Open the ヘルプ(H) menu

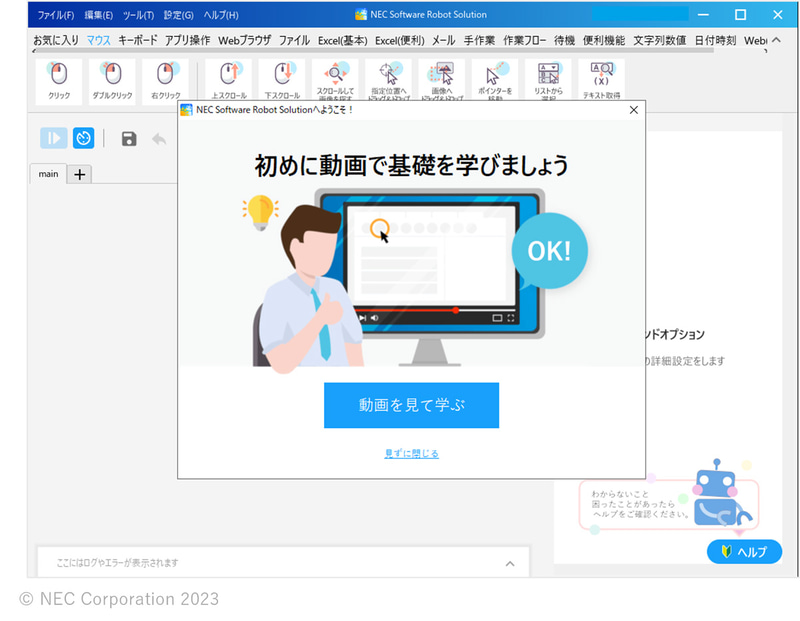221,15
